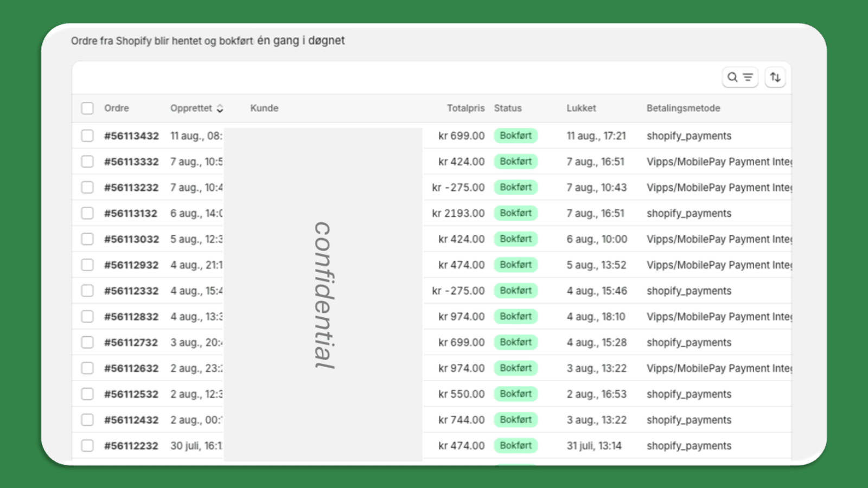Check the checkbox for order #56112232
Image resolution: width=868 pixels, height=488 pixels.
point(87,445)
